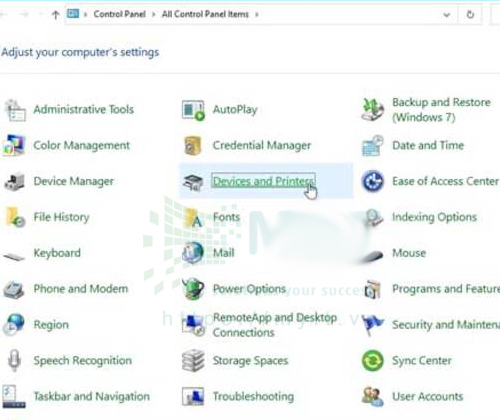Image resolution: width=500 pixels, height=420 pixels.
Task: Open the Keyboard link
Action: pos(57,253)
